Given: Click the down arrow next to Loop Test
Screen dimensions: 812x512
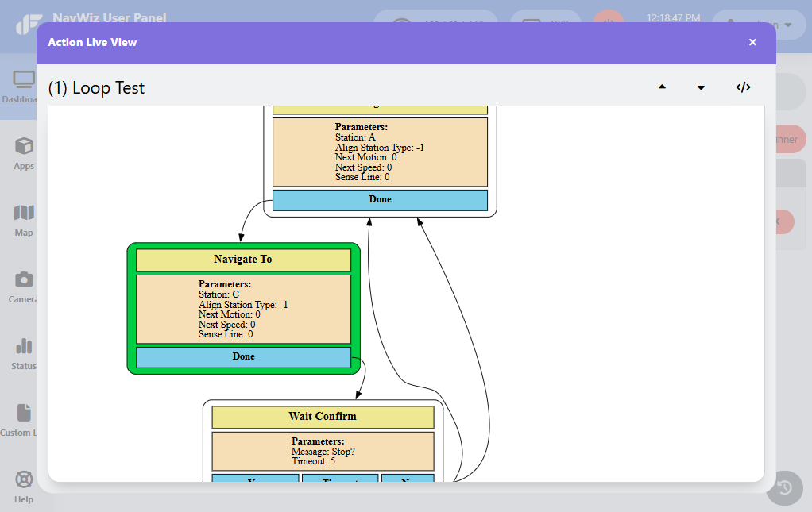Looking at the screenshot, I should pyautogui.click(x=701, y=87).
